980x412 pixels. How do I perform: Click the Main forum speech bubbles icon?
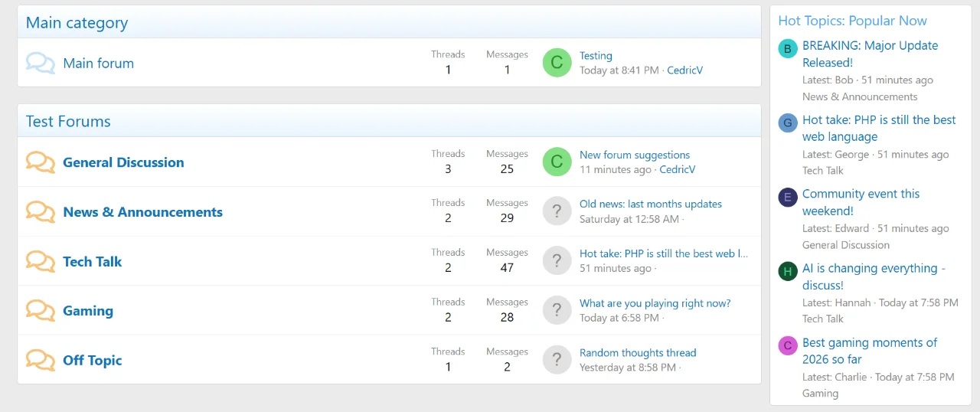(x=41, y=63)
